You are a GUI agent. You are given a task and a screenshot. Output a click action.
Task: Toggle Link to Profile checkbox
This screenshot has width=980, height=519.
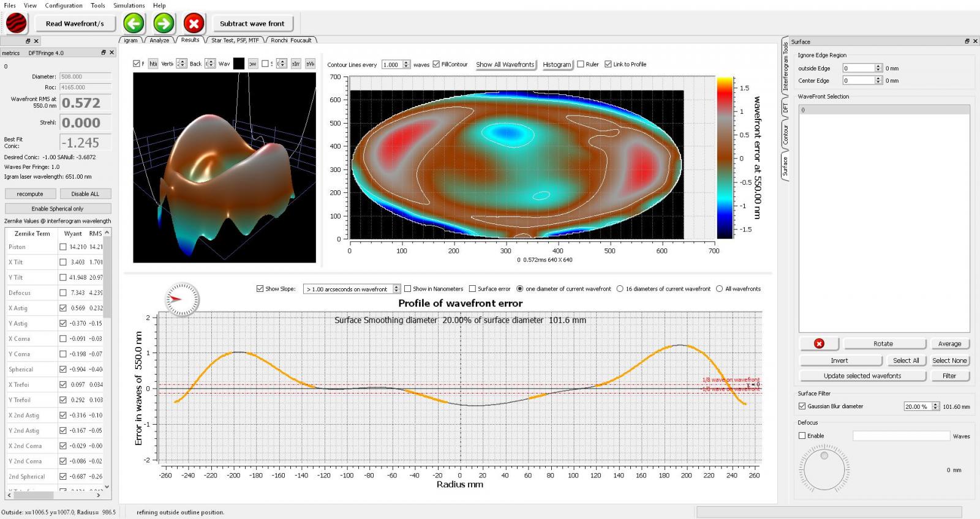click(608, 64)
